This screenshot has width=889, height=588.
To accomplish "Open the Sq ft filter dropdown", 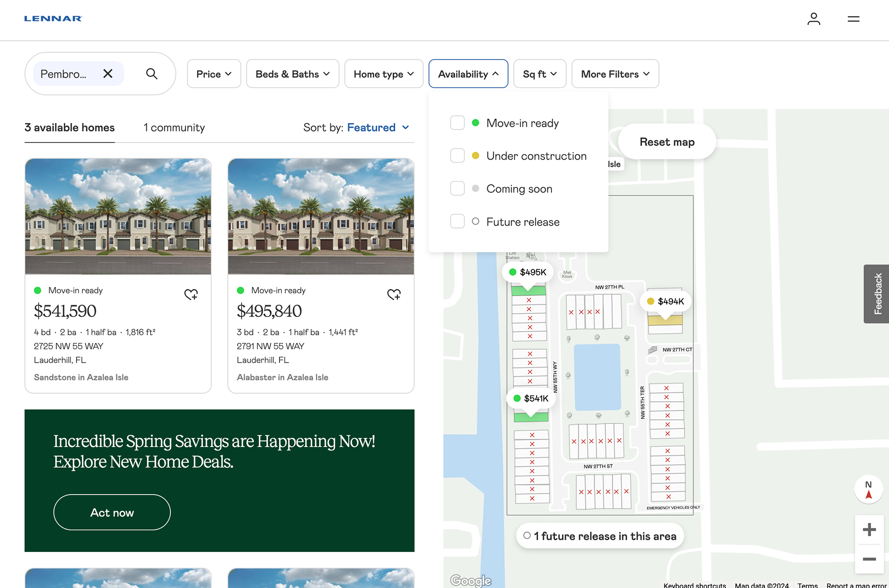I will 540,74.
